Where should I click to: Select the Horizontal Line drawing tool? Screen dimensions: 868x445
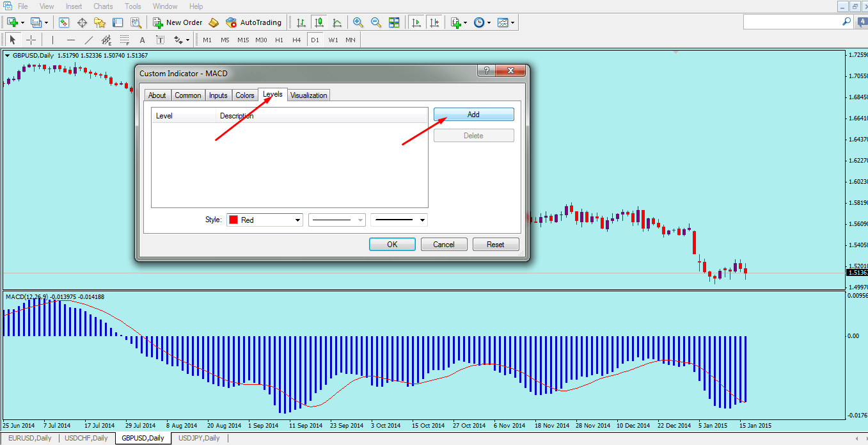pos(70,40)
